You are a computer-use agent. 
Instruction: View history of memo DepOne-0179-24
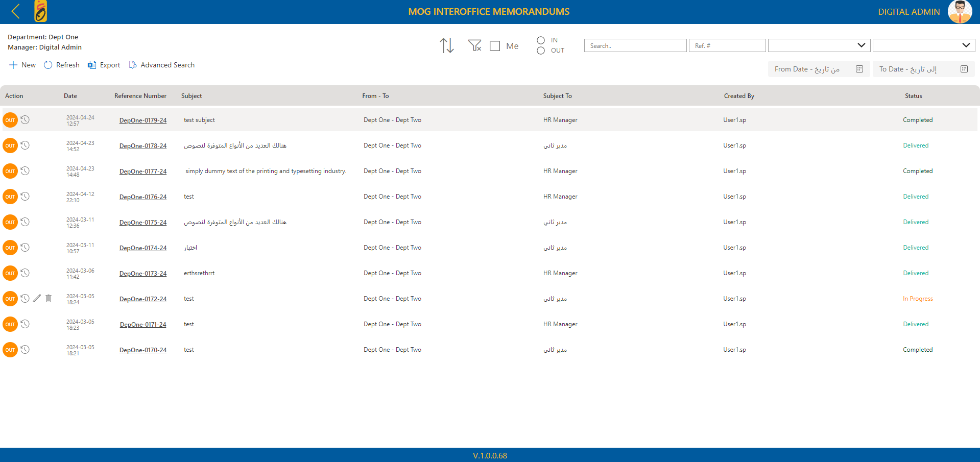pos(25,120)
